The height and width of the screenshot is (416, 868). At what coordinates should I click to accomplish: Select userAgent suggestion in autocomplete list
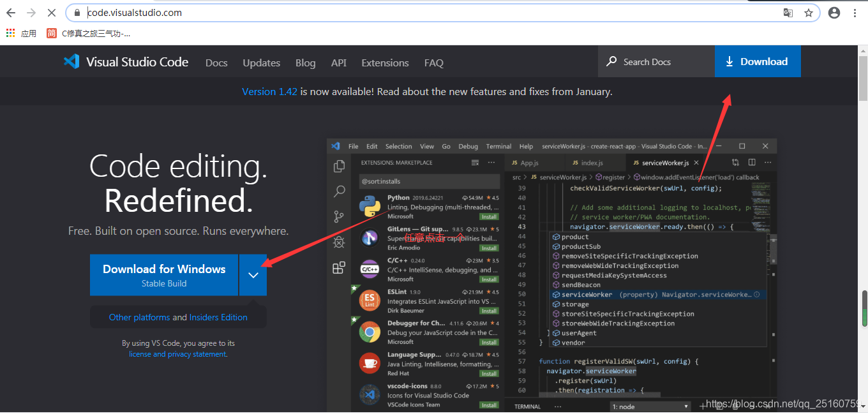[657, 333]
